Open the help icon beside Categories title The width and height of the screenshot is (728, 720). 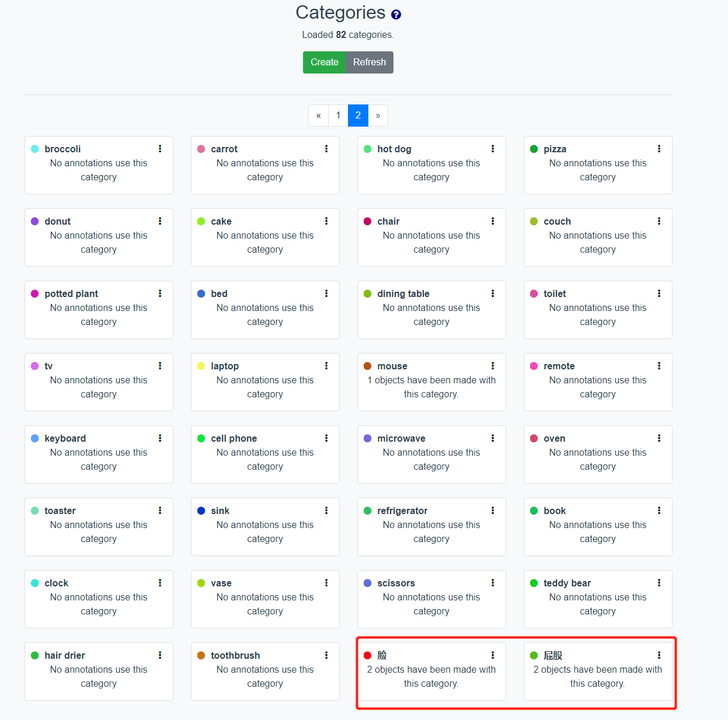(x=396, y=13)
